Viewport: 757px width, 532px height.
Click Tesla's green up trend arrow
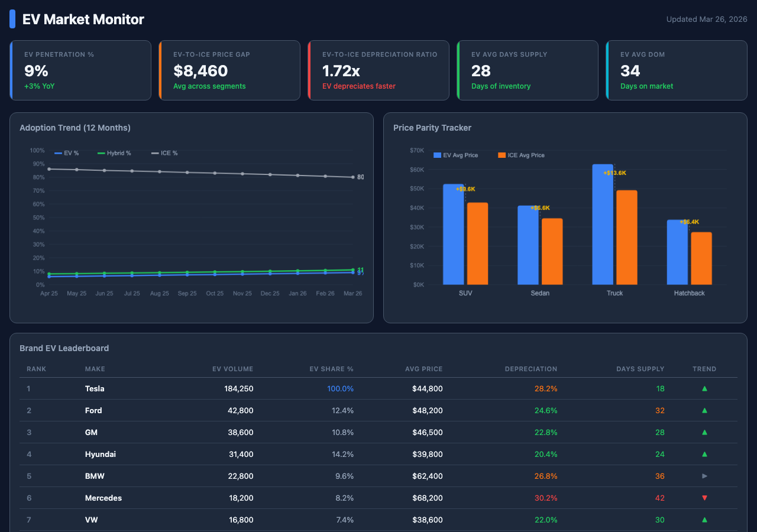(x=704, y=389)
